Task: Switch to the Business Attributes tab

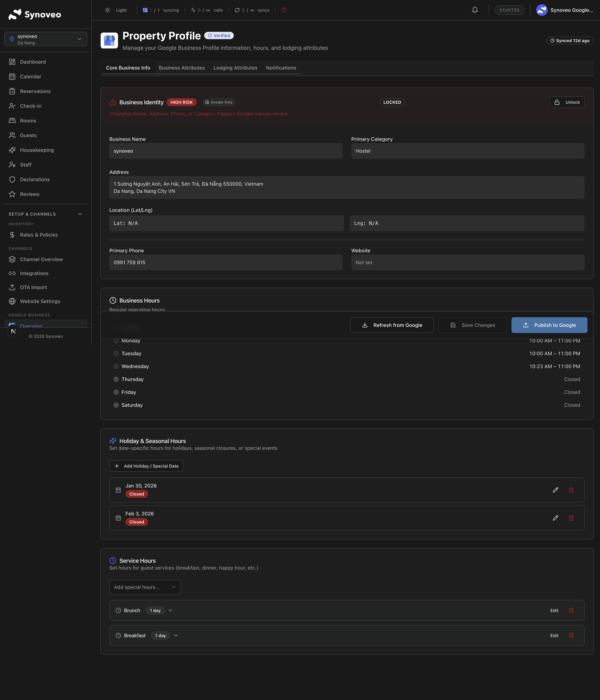Action: [x=182, y=68]
